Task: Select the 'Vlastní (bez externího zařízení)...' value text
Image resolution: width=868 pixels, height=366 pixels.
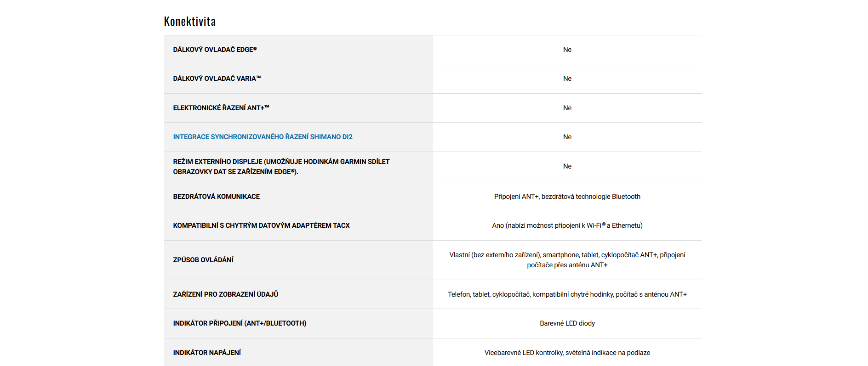Action: click(567, 260)
